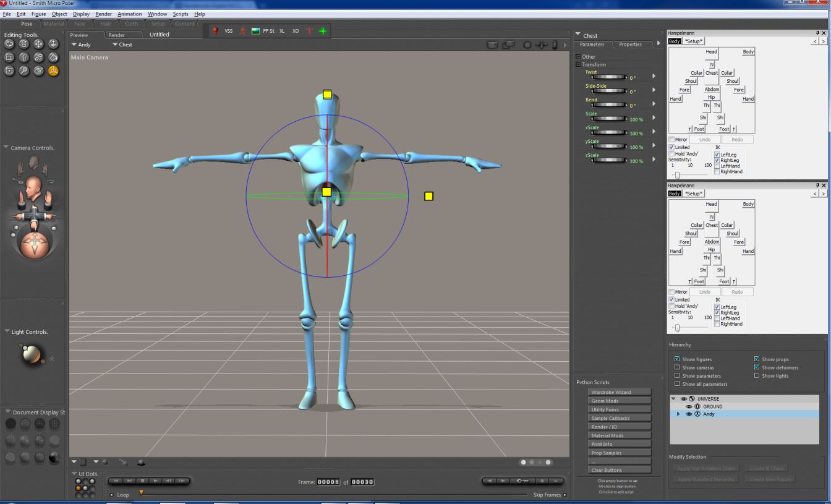Choose the Translate/Pull editing tool
831x504 pixels.
coord(38,44)
